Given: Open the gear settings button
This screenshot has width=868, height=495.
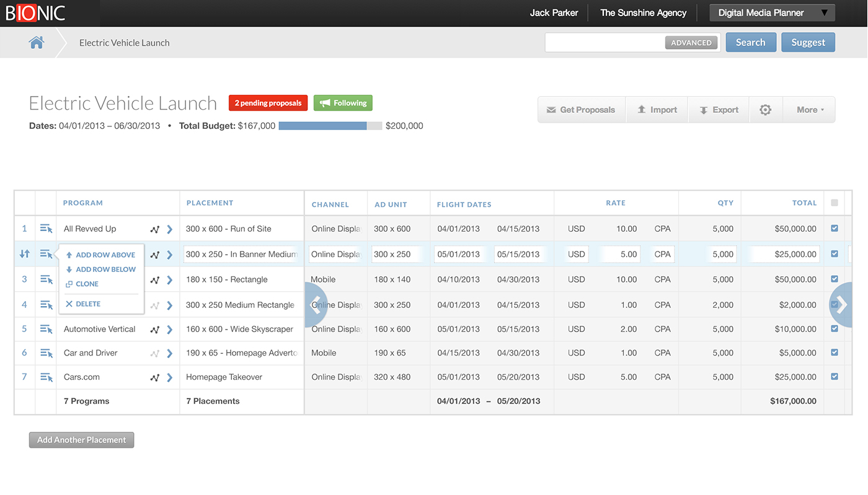Looking at the screenshot, I should (x=766, y=110).
